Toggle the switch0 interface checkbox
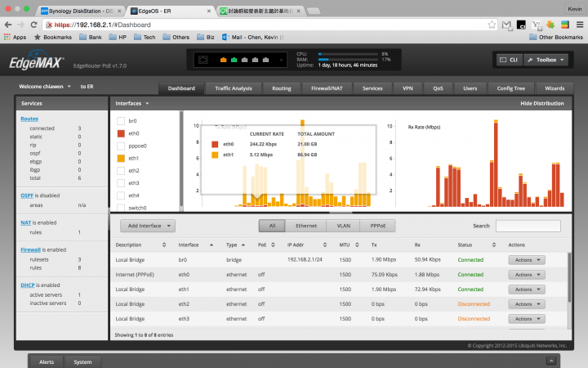 (x=121, y=208)
